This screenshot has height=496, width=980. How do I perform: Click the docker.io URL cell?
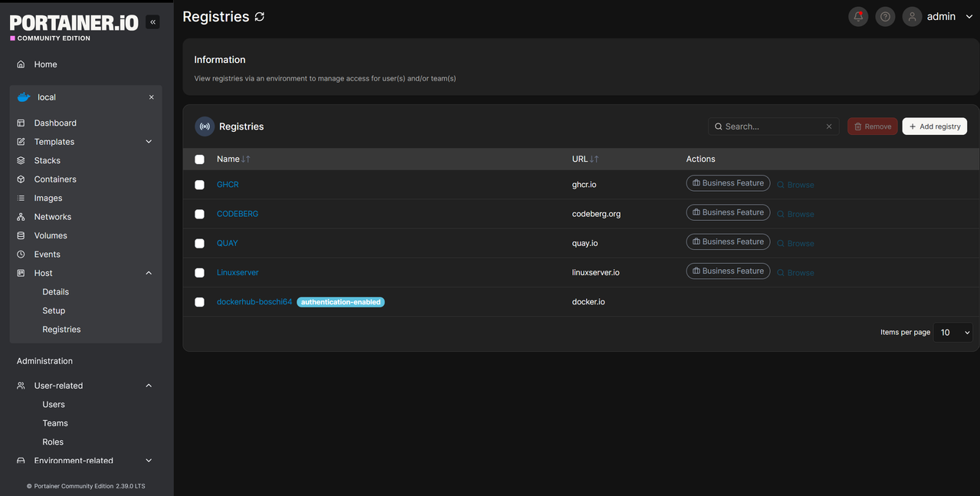(588, 302)
